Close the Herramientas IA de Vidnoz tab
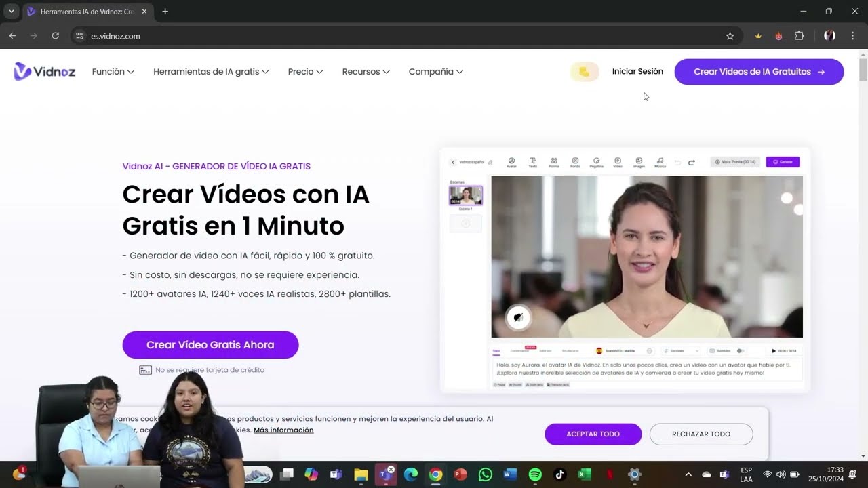The height and width of the screenshot is (488, 868). pyautogui.click(x=144, y=12)
